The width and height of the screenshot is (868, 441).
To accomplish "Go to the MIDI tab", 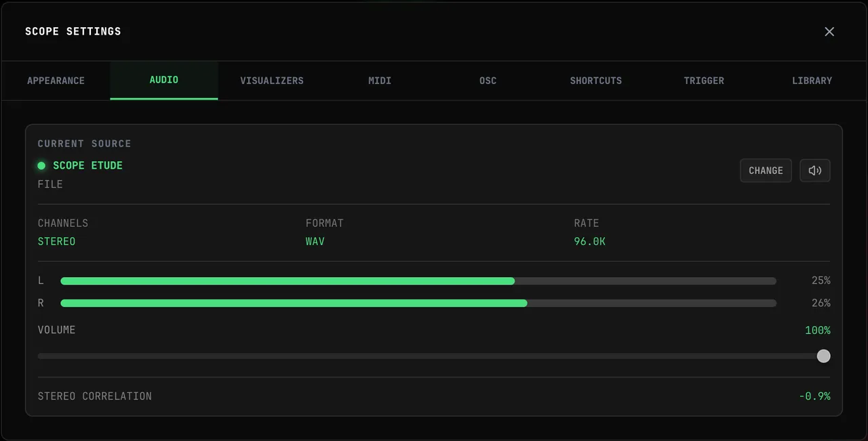I will [380, 81].
